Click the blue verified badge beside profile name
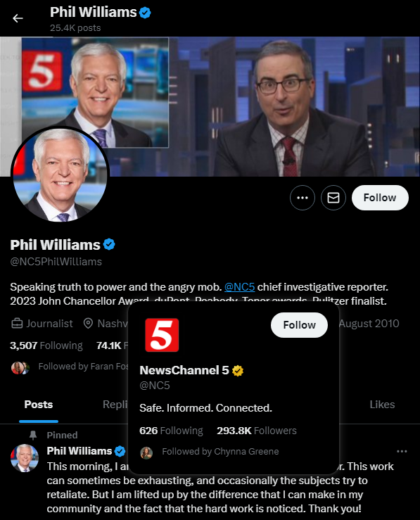Viewport: 420px width, 520px height. click(x=109, y=245)
